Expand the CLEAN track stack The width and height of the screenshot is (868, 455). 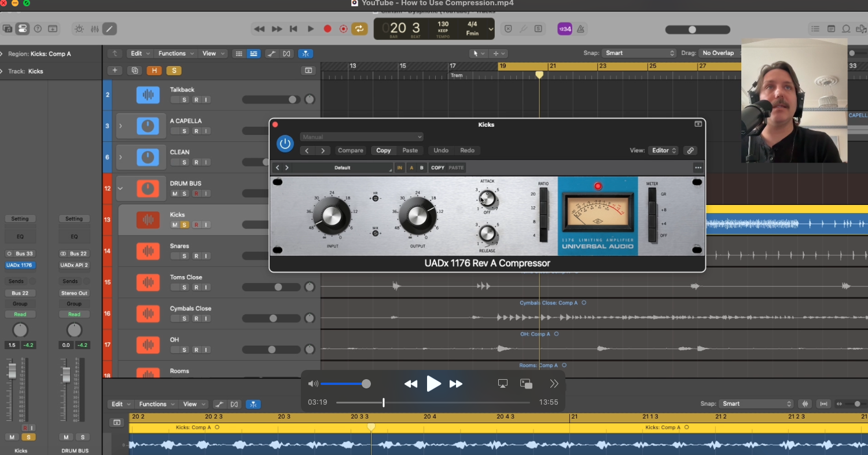(x=120, y=157)
